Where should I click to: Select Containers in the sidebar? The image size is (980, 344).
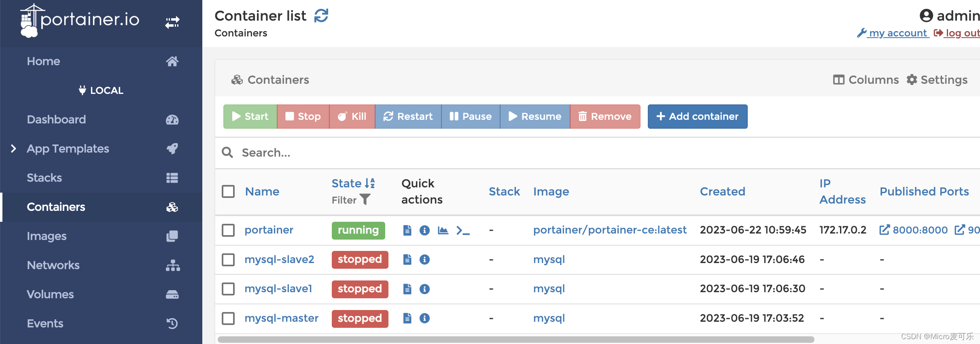pyautogui.click(x=101, y=207)
